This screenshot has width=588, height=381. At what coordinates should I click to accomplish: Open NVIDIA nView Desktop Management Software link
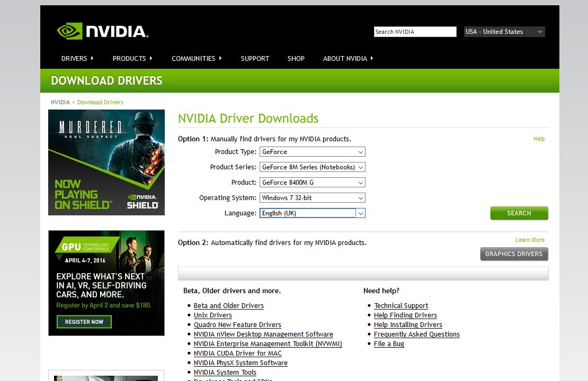[263, 334]
